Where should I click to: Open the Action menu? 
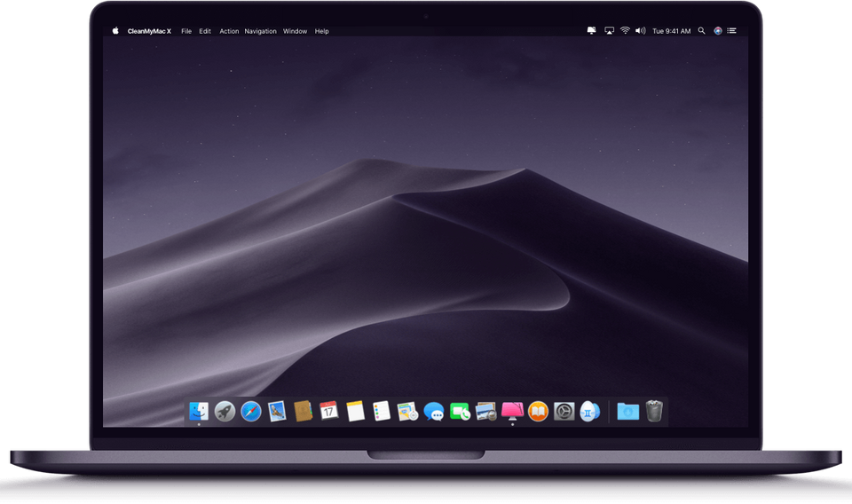point(229,32)
